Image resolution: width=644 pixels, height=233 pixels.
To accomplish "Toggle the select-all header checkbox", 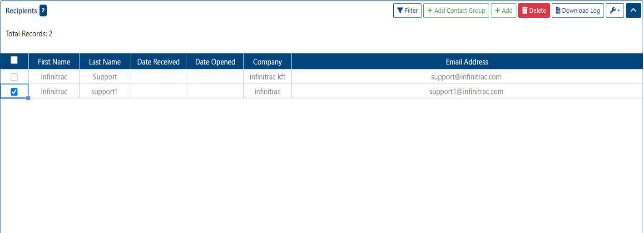I will coord(14,60).
